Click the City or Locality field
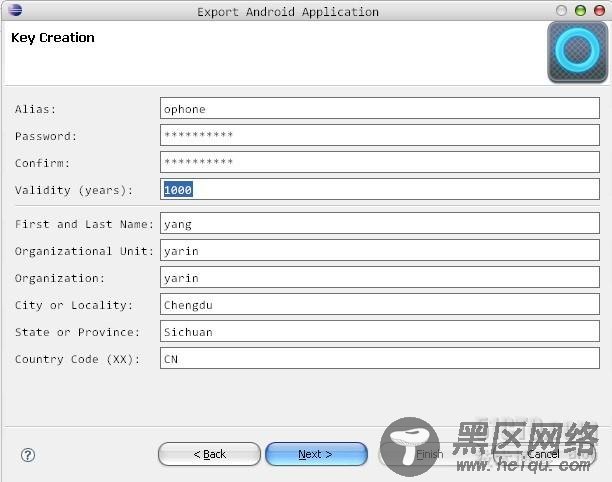Screen dimensions: 612x482 pos(380,304)
